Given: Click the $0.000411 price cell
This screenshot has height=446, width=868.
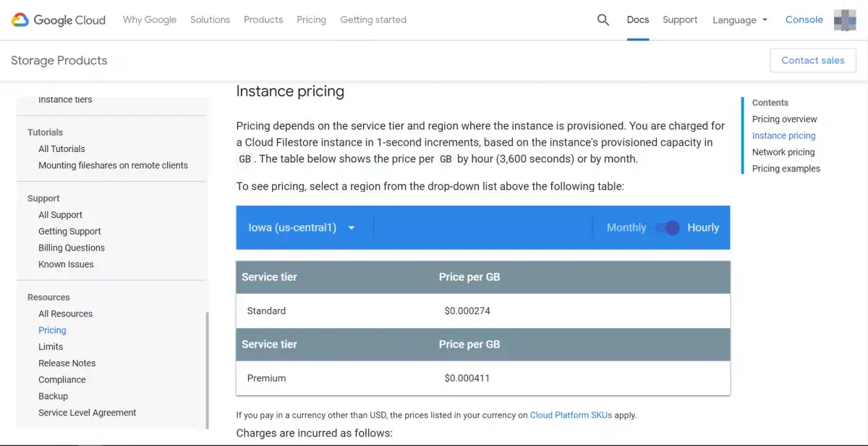Looking at the screenshot, I should click(x=467, y=379).
